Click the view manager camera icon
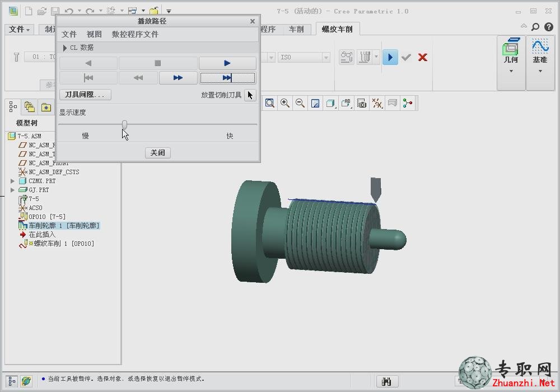 pyautogui.click(x=362, y=104)
